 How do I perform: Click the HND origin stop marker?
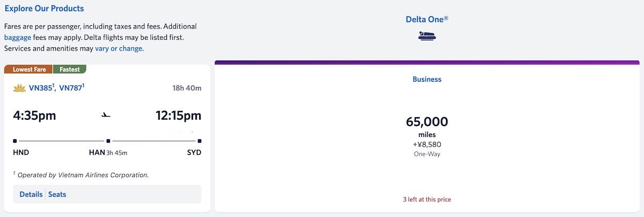click(14, 141)
